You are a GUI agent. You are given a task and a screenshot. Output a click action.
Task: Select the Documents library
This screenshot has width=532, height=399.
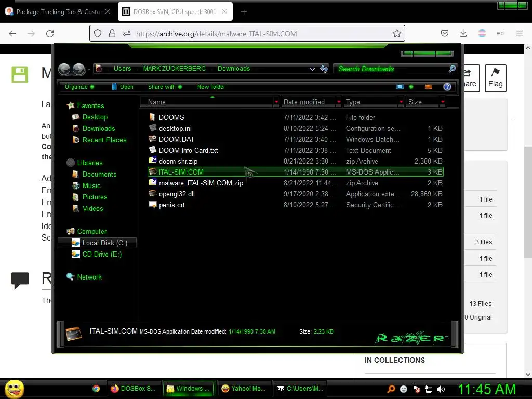pyautogui.click(x=99, y=174)
